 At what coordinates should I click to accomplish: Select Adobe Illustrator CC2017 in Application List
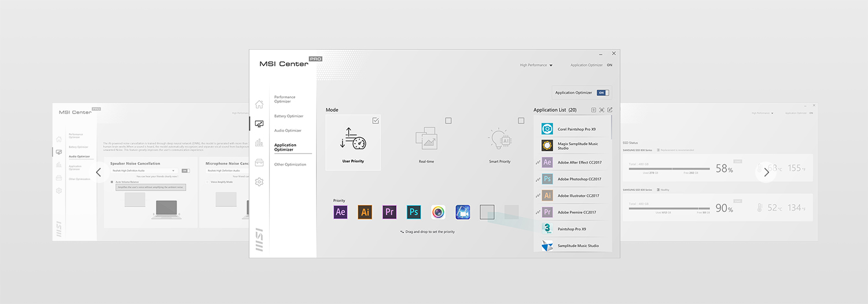click(572, 196)
